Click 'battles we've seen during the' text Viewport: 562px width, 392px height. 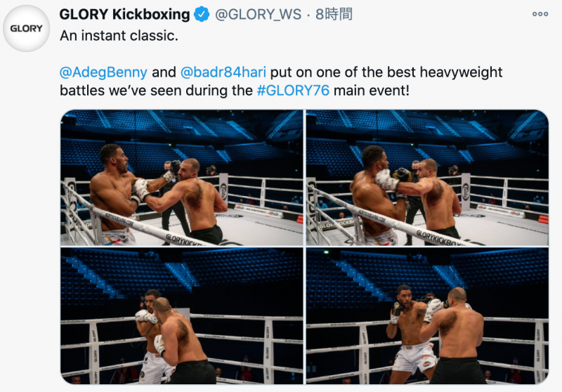tap(156, 91)
